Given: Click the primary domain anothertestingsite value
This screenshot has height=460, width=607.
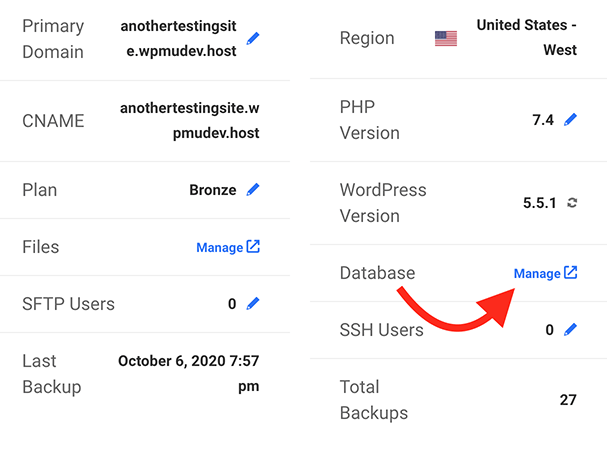Looking at the screenshot, I should (x=178, y=38).
